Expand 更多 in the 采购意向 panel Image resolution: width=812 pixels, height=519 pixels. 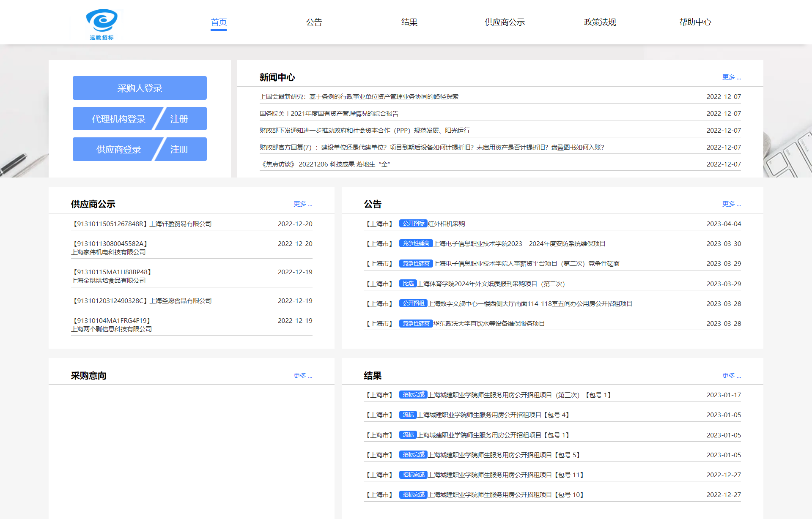click(x=303, y=376)
